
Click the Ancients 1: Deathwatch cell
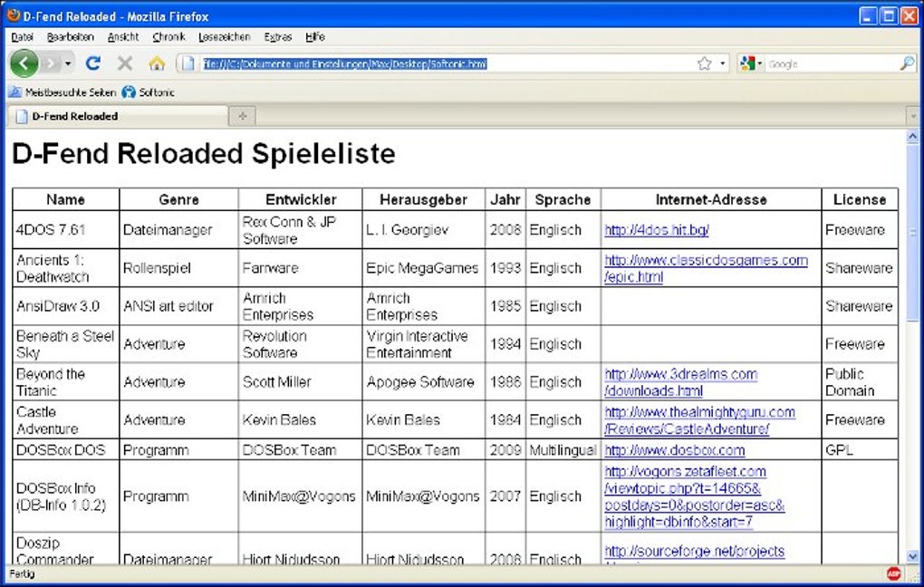65,268
